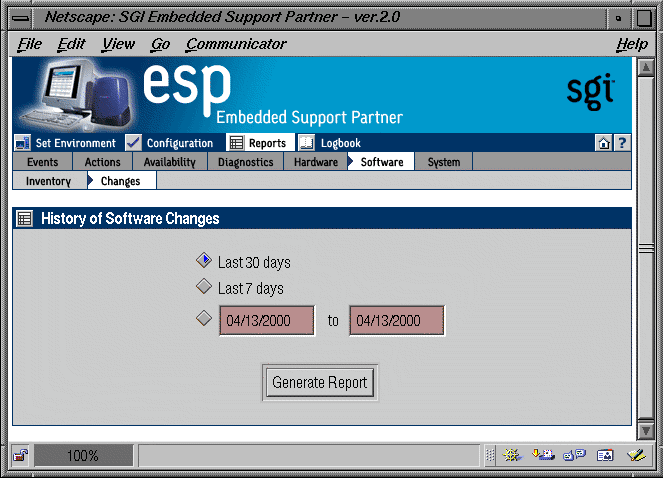Click the Logbook book icon
This screenshot has width=663, height=478.
(307, 143)
